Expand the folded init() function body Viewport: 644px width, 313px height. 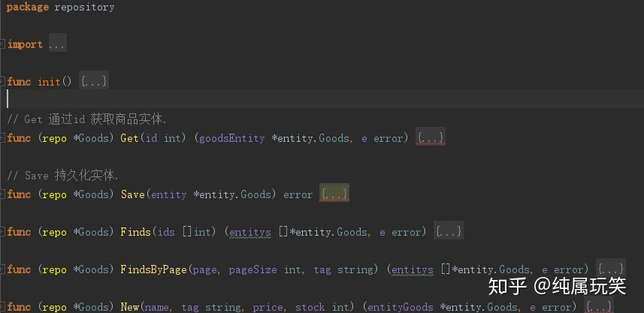click(x=94, y=81)
